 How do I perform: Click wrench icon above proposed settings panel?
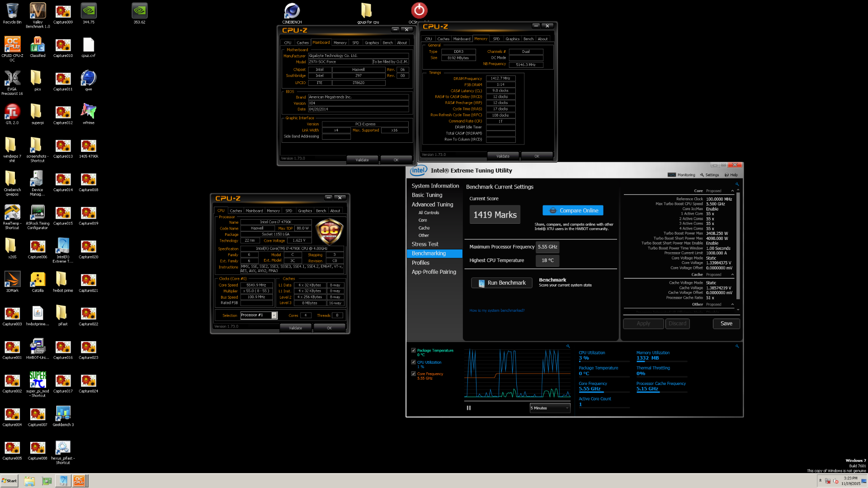(x=737, y=184)
